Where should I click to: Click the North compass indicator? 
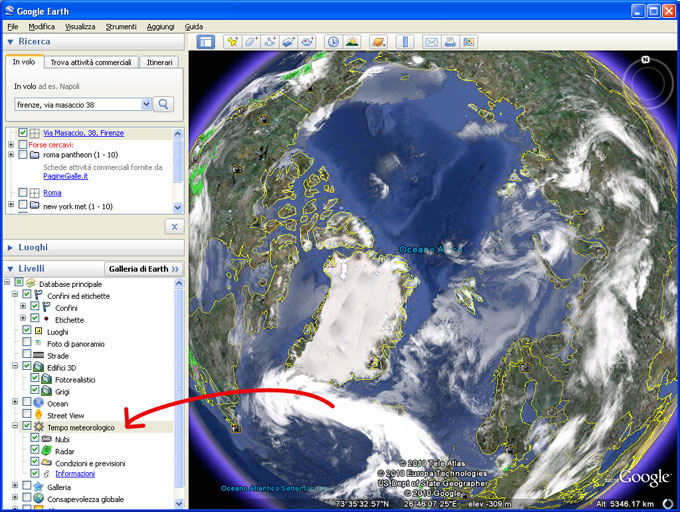645,60
